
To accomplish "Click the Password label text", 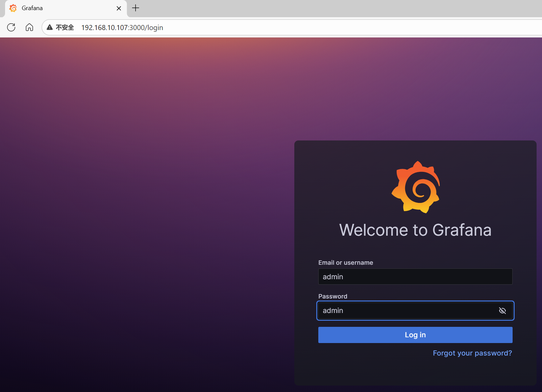I will pos(333,296).
